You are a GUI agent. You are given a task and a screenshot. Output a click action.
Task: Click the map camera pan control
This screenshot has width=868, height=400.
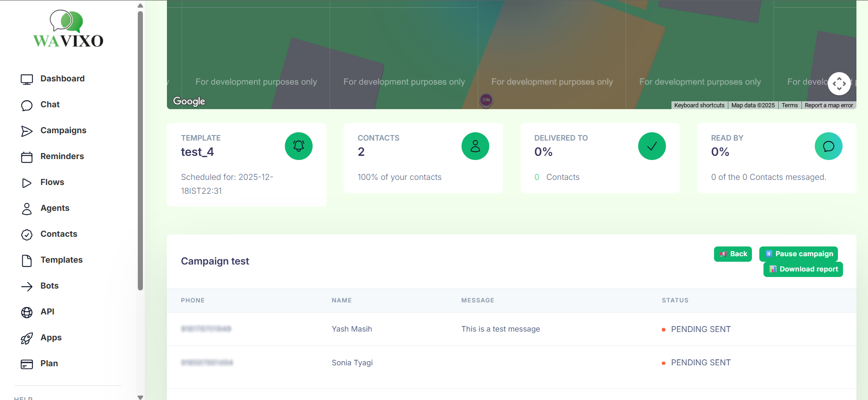click(839, 84)
